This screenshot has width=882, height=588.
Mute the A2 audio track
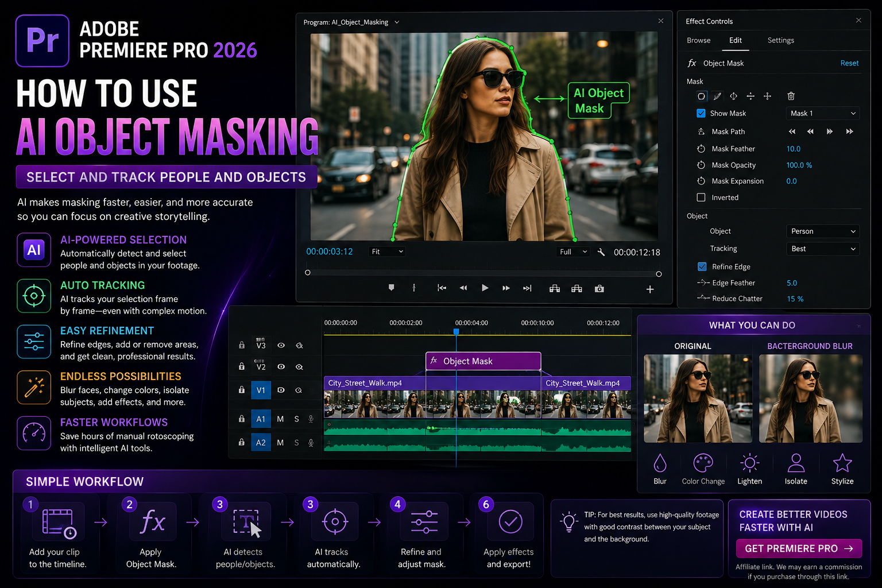tap(280, 443)
